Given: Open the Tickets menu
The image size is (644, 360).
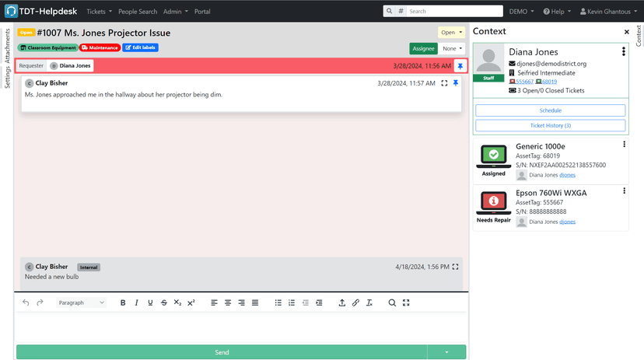Looking at the screenshot, I should pyautogui.click(x=99, y=12).
